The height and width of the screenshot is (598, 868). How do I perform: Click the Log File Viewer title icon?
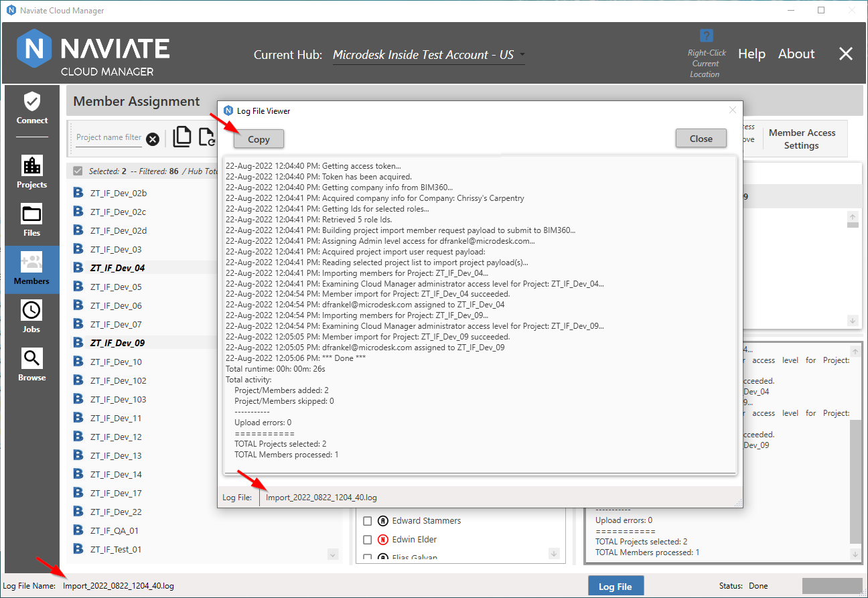pyautogui.click(x=228, y=110)
